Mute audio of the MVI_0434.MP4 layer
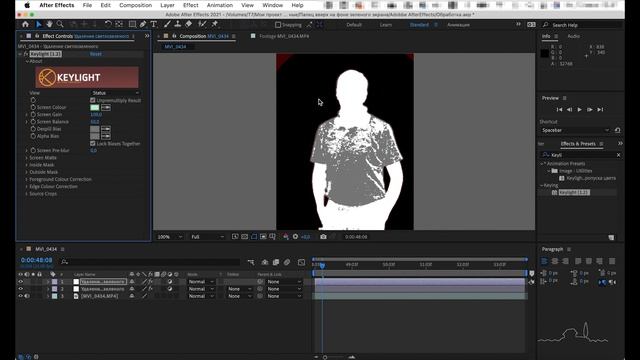This screenshot has height=360, width=640. click(27, 296)
